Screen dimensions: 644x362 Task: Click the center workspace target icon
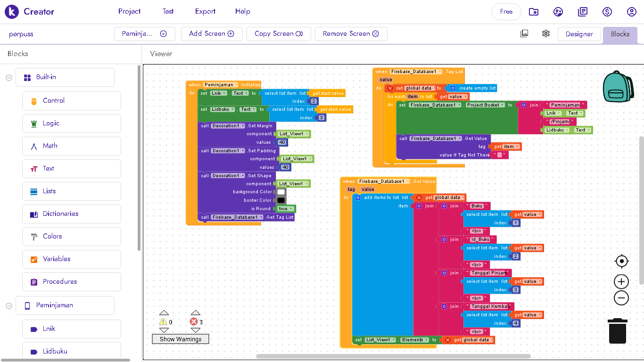(x=621, y=261)
